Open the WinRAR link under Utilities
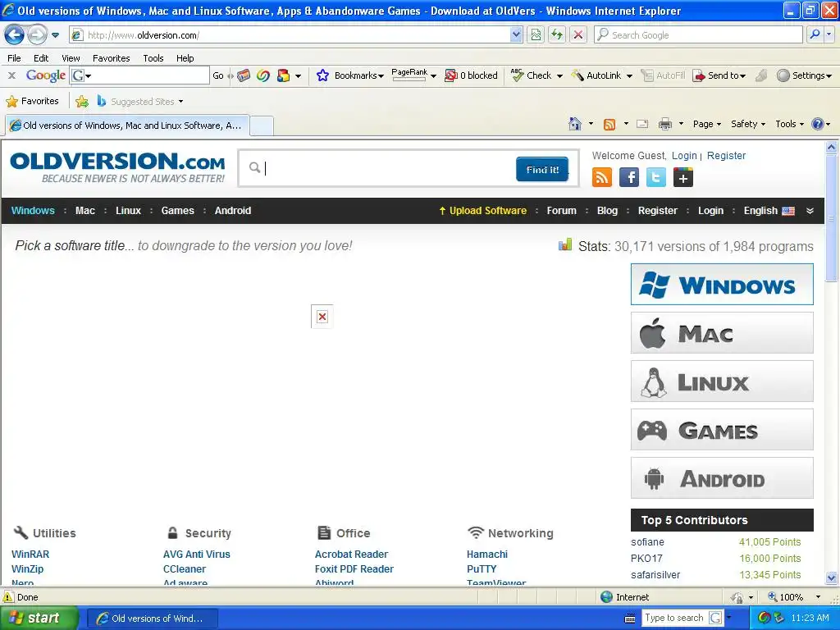840x630 pixels. pos(30,554)
